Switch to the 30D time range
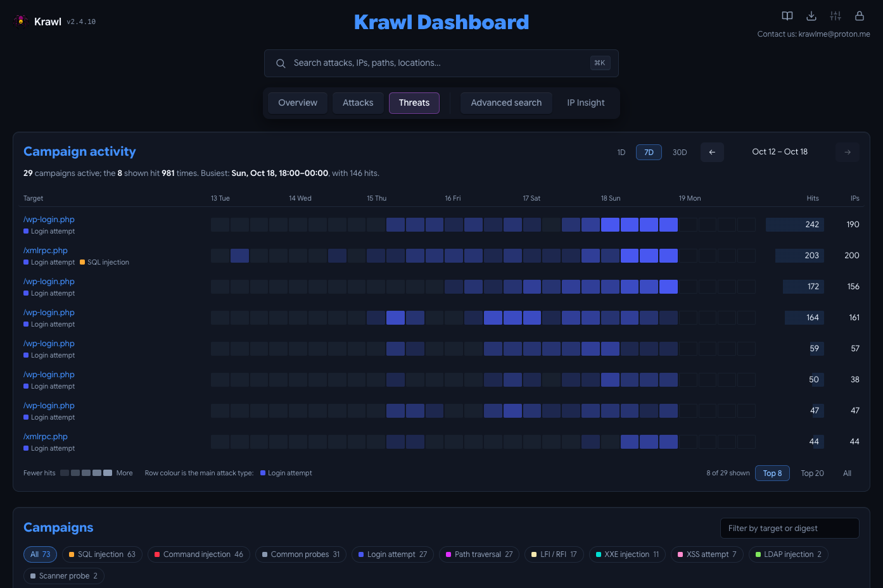The image size is (883, 588). pos(680,153)
